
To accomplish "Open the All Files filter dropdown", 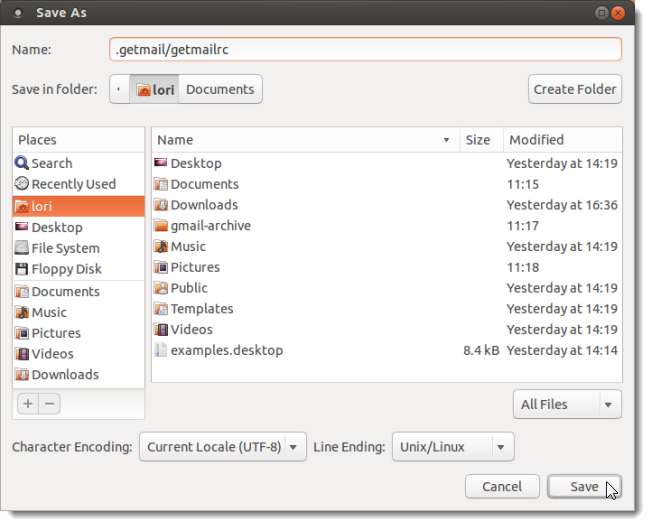I will click(567, 404).
